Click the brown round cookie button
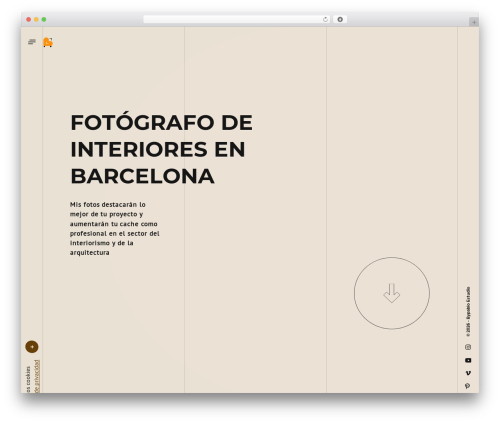 (x=32, y=347)
